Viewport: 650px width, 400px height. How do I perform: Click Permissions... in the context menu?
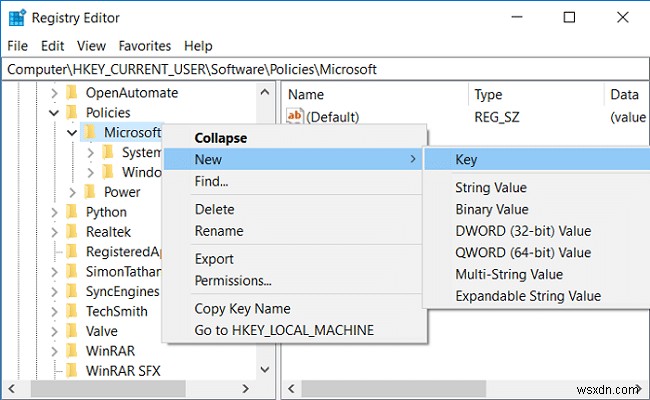tap(233, 281)
